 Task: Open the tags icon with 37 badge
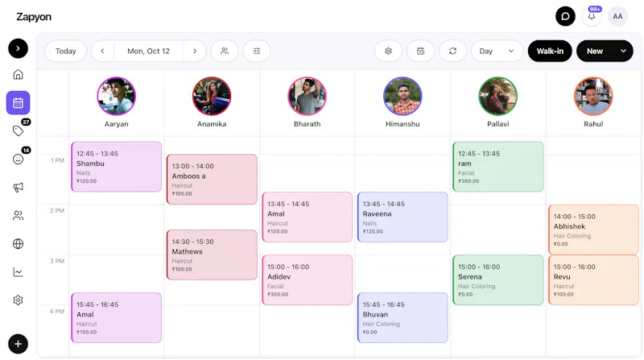click(18, 130)
